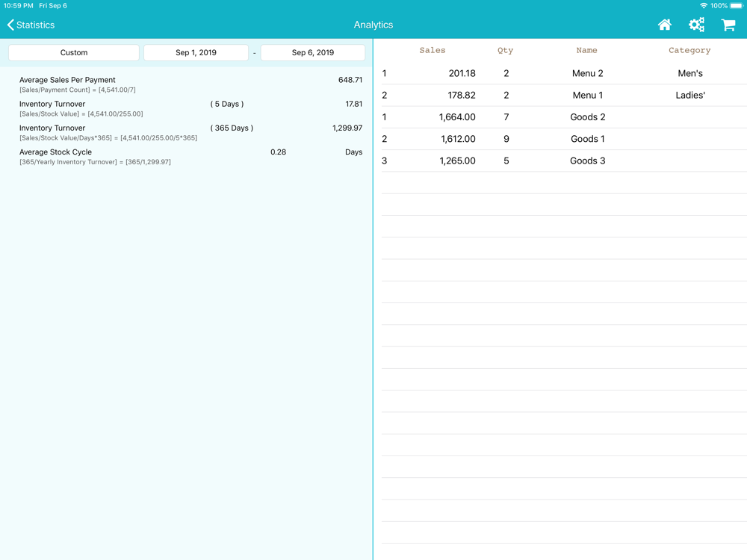Select the Menu 2 row
This screenshot has width=747, height=560.
564,73
